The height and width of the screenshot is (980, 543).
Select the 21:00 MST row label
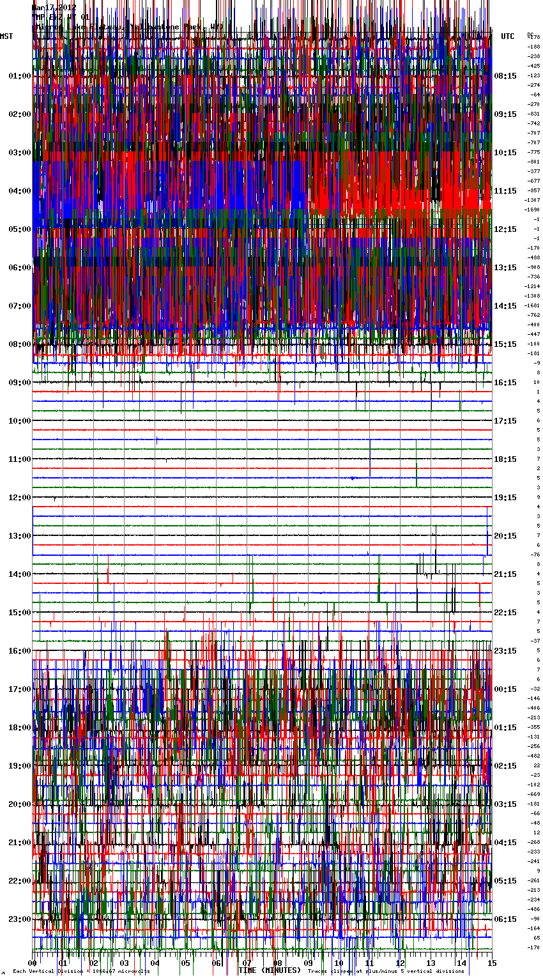[20, 843]
